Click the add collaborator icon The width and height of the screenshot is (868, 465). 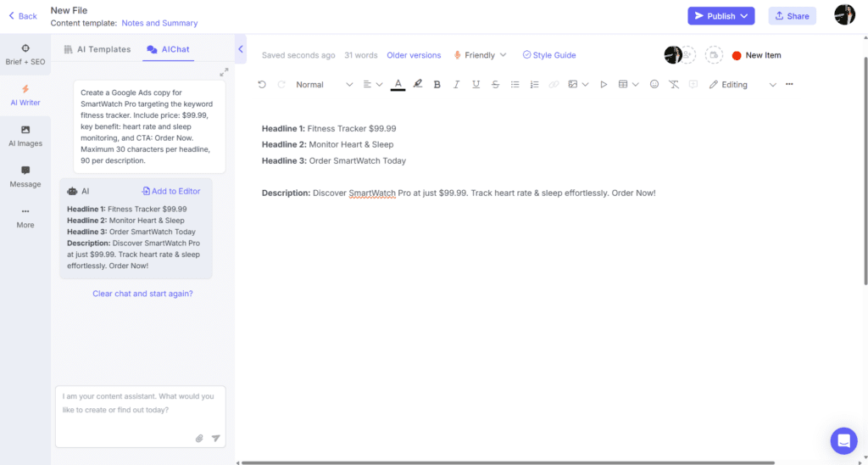click(x=687, y=55)
